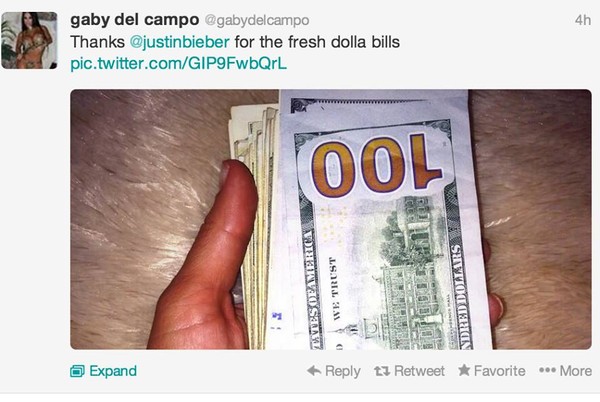Toggle the Favorite star icon
This screenshot has height=402, width=600.
464,370
